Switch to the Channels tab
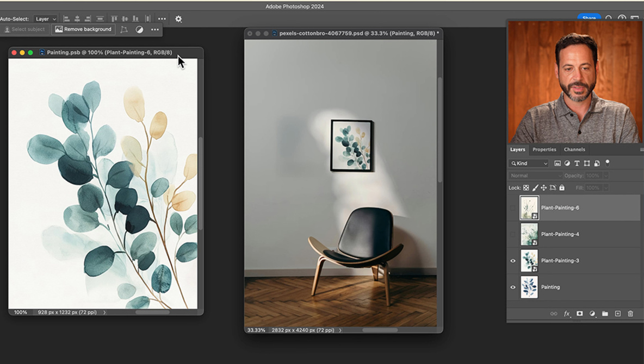This screenshot has width=644, height=364. 574,149
